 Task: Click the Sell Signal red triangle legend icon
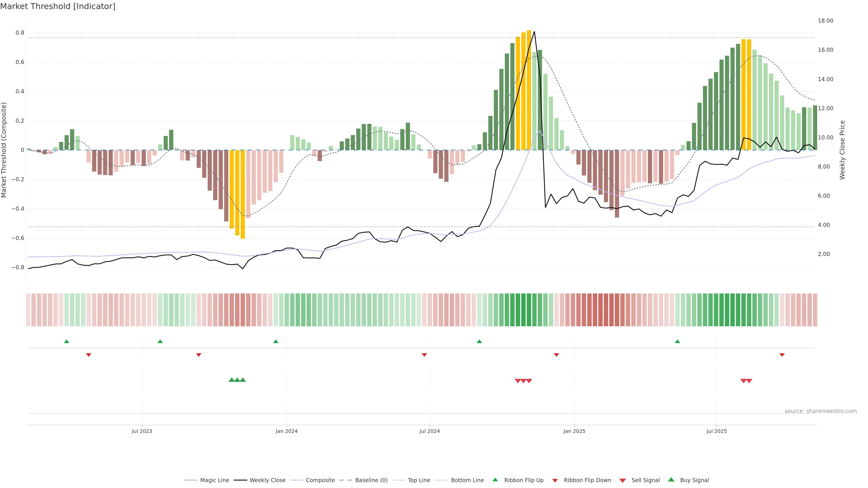[x=622, y=481]
